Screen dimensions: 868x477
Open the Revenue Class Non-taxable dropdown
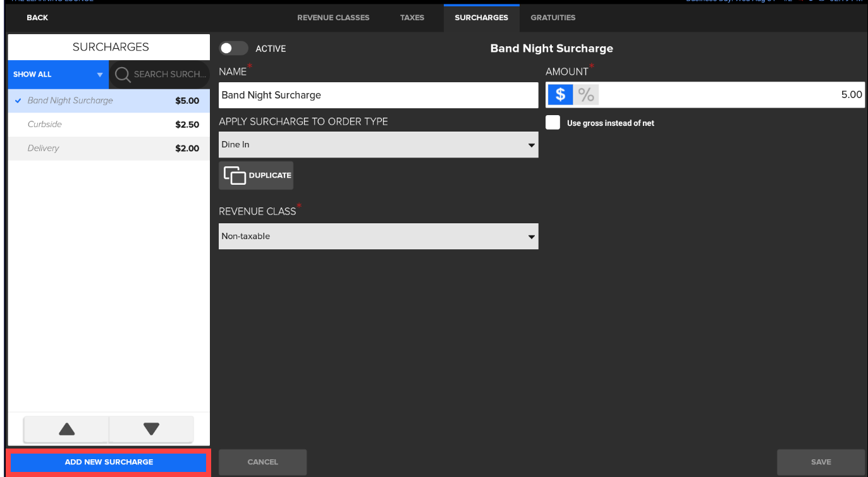[378, 236]
